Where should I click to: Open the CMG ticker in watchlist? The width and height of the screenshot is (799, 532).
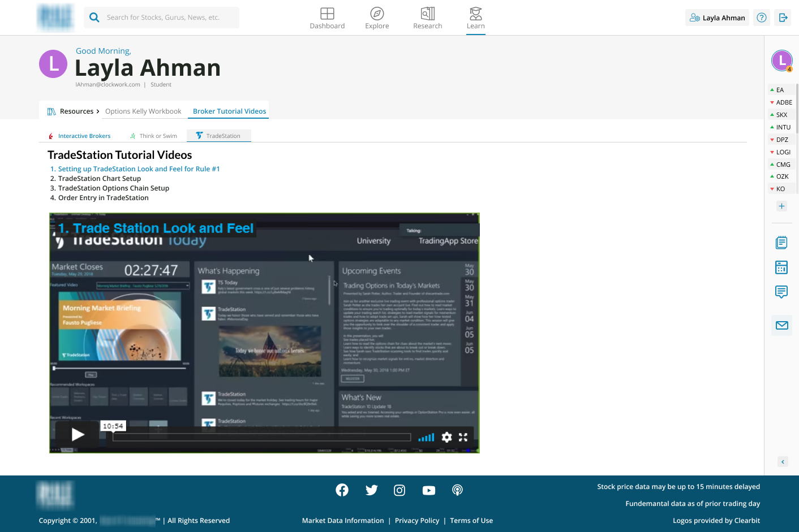click(x=781, y=165)
